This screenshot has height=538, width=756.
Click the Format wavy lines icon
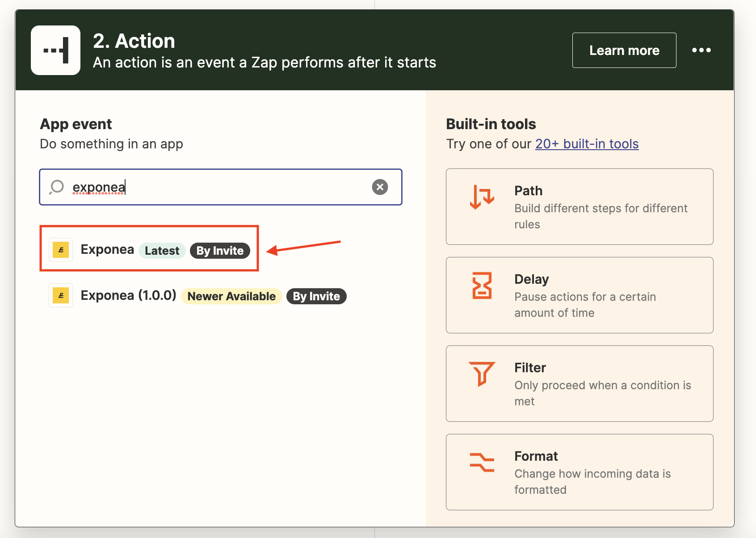click(x=482, y=462)
